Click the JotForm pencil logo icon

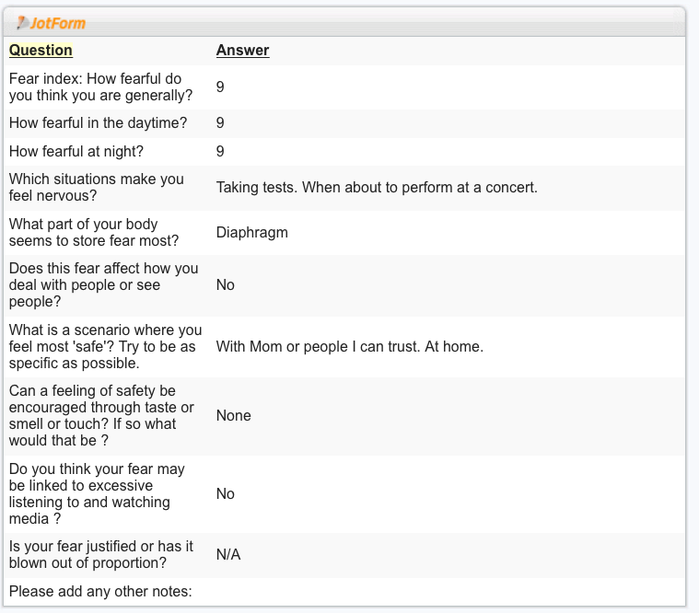22,23
